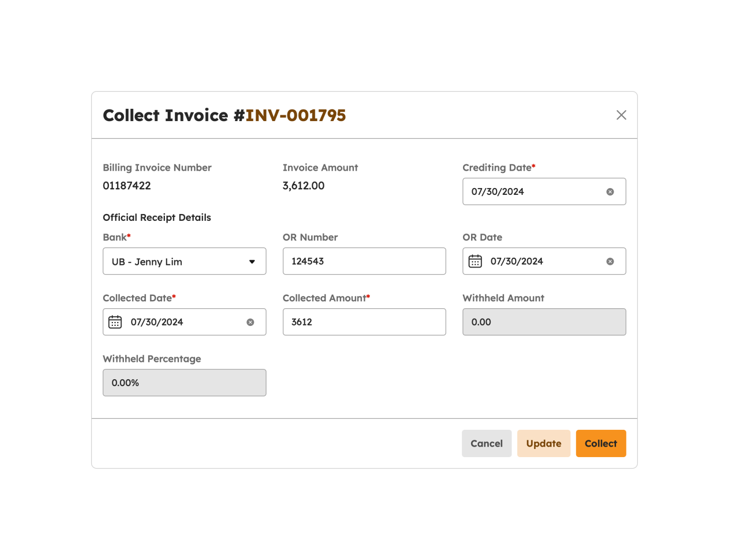Screen dimensions: 729x560
Task: Click the Withheld Amount disabled field
Action: click(544, 322)
